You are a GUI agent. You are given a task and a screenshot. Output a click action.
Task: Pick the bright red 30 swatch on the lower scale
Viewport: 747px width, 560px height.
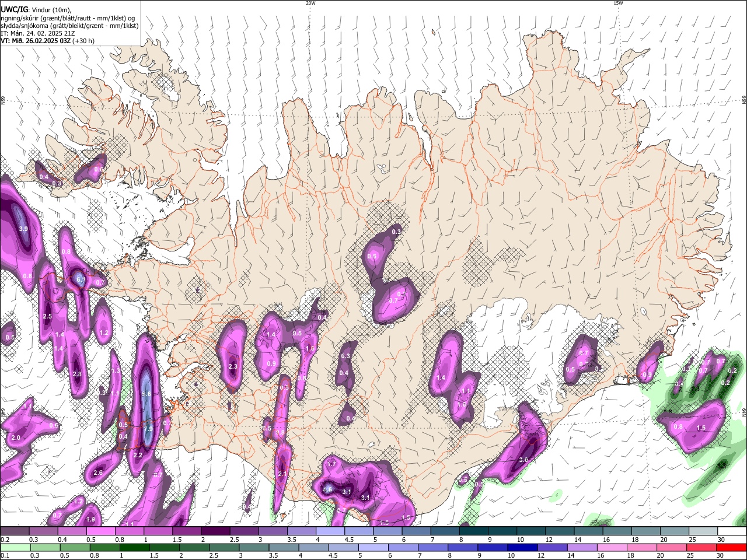click(x=732, y=547)
